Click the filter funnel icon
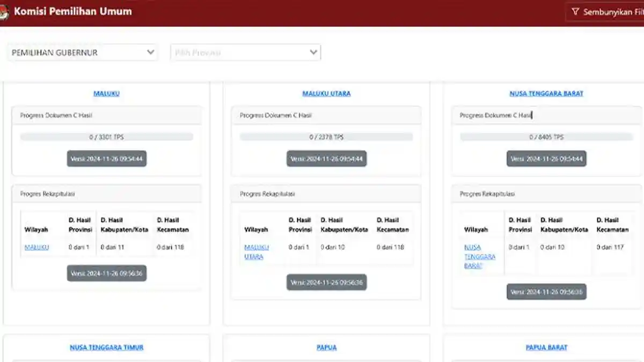The image size is (644, 362). tap(575, 12)
